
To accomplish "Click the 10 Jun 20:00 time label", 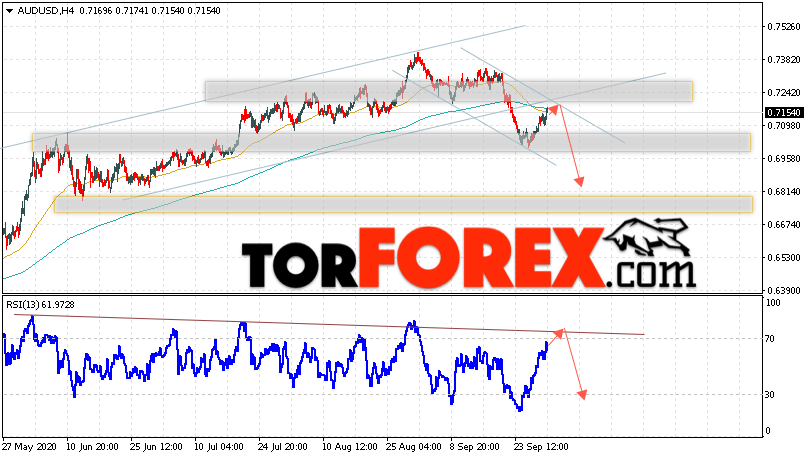I will [x=93, y=447].
